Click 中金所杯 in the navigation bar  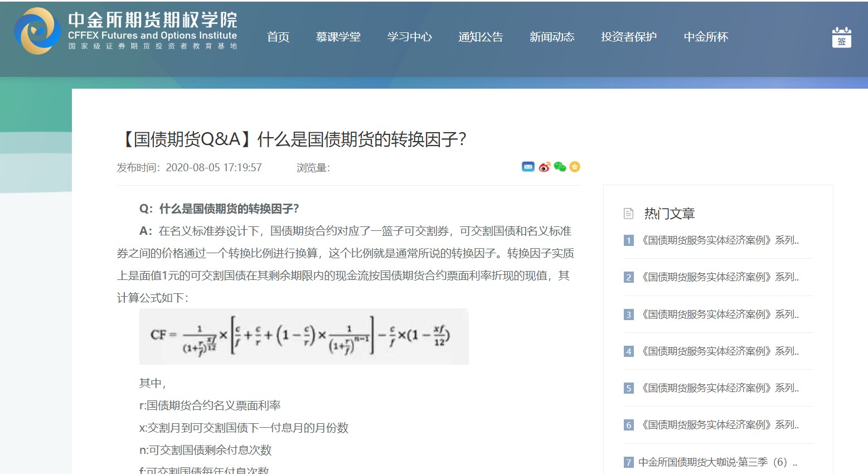706,37
